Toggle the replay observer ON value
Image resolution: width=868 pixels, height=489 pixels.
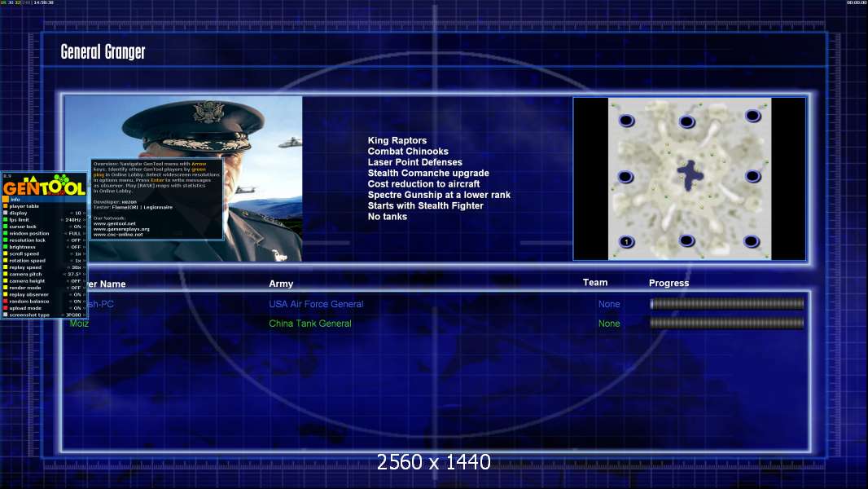[77, 294]
